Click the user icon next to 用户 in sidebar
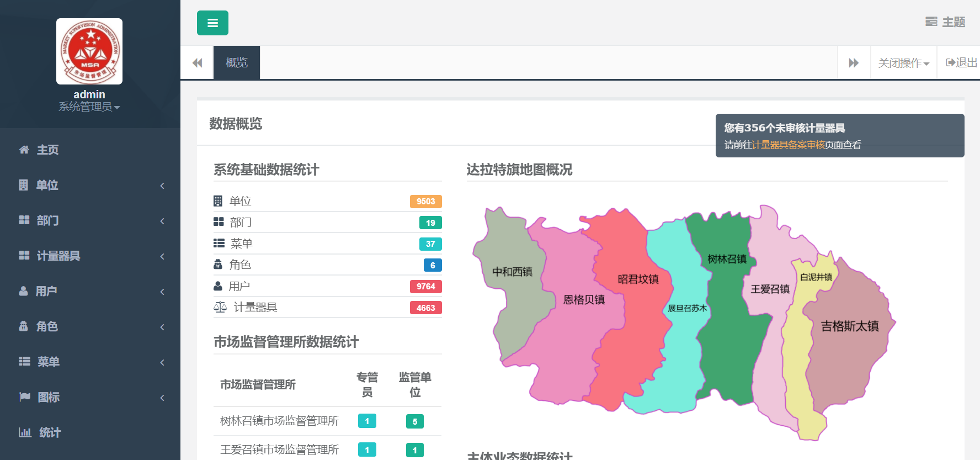Image resolution: width=980 pixels, height=460 pixels. click(x=23, y=291)
